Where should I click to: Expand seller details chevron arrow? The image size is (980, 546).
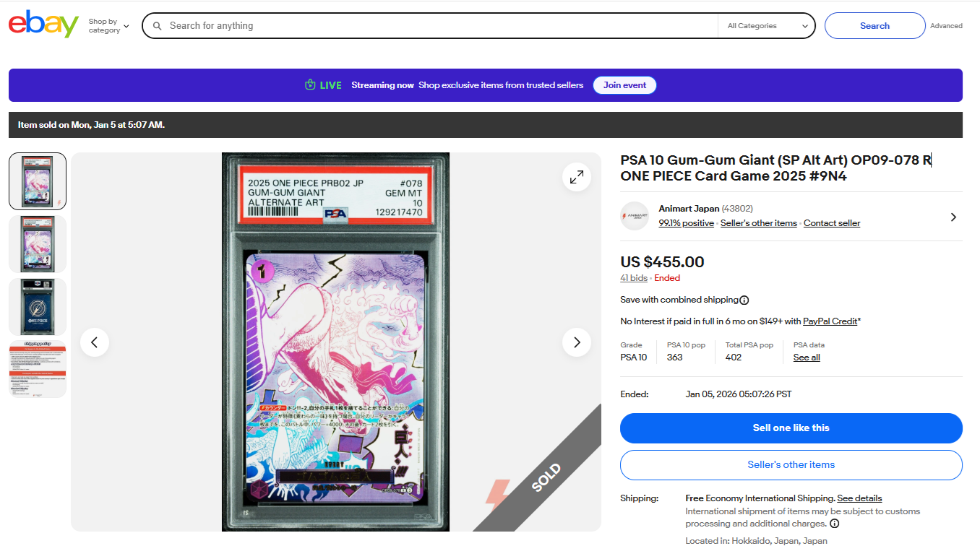point(953,217)
